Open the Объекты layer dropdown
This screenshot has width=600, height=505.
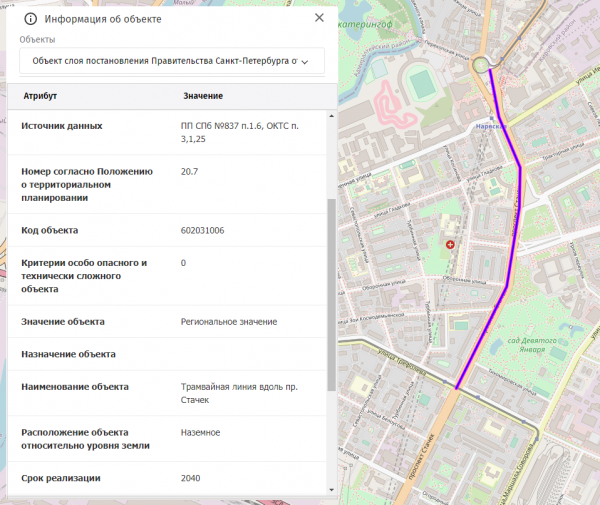click(x=171, y=61)
